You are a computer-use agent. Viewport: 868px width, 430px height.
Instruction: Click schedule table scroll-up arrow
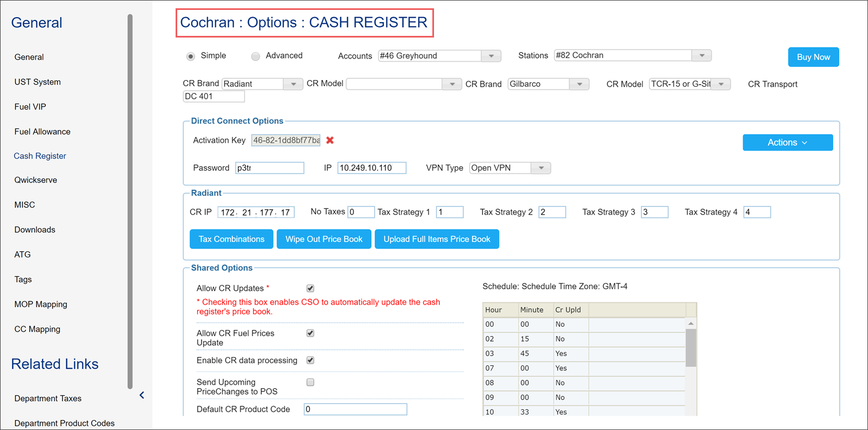pos(691,323)
